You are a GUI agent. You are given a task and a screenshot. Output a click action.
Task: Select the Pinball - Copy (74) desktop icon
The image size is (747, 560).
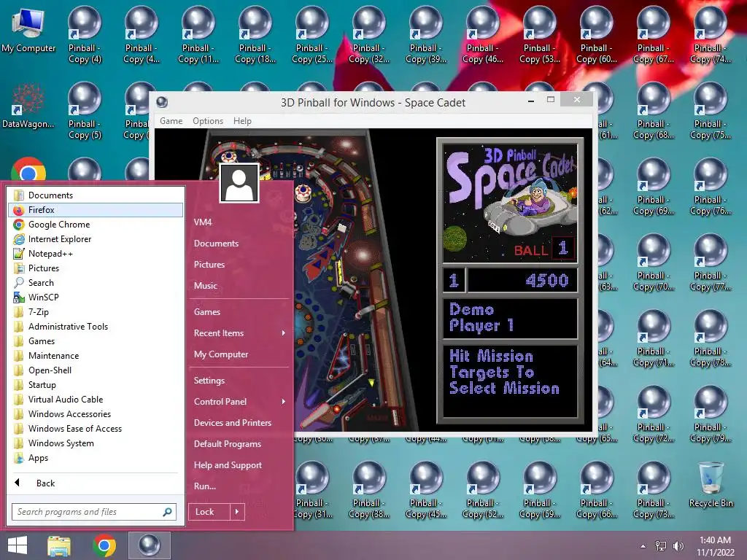tap(711, 35)
